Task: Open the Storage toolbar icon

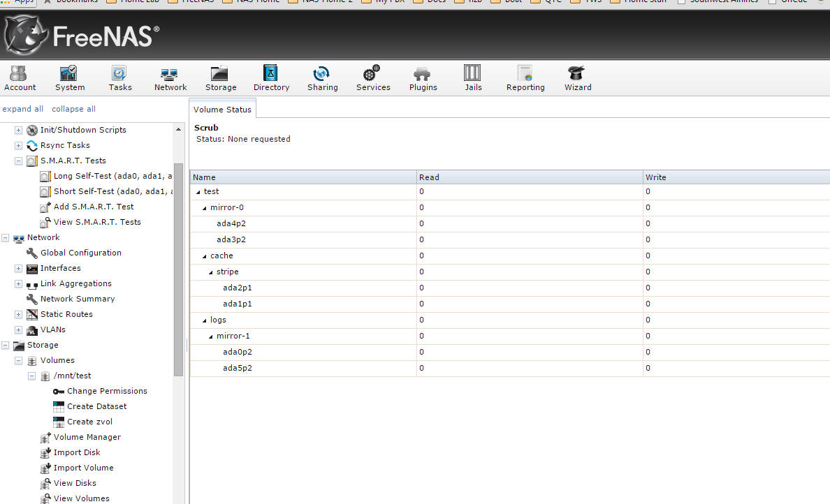Action: [x=220, y=77]
